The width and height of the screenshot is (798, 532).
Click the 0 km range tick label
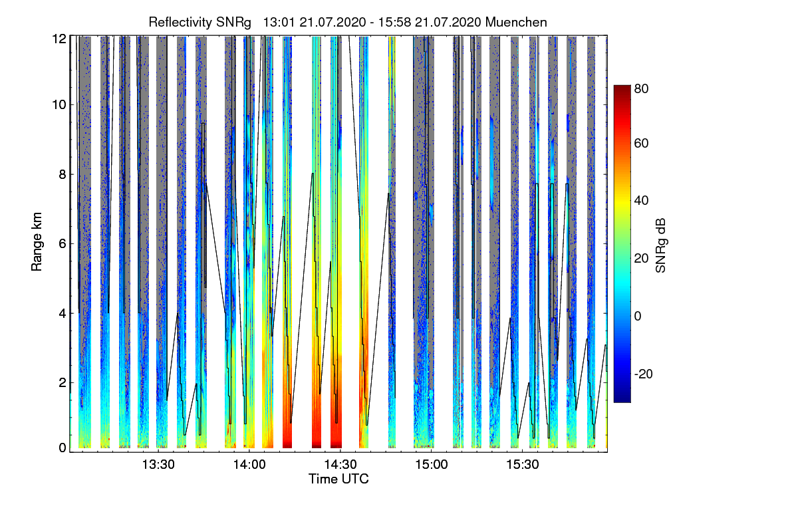(63, 448)
